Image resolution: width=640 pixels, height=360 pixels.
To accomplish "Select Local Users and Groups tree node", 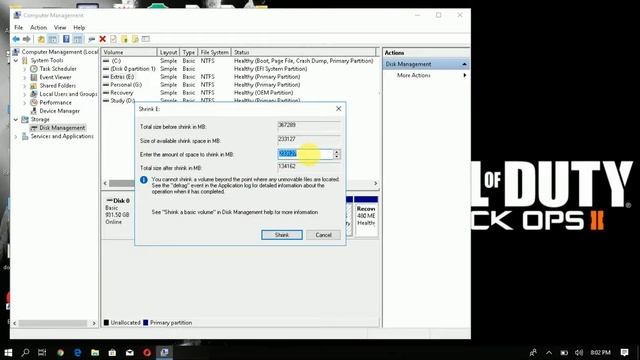I will (x=68, y=94).
